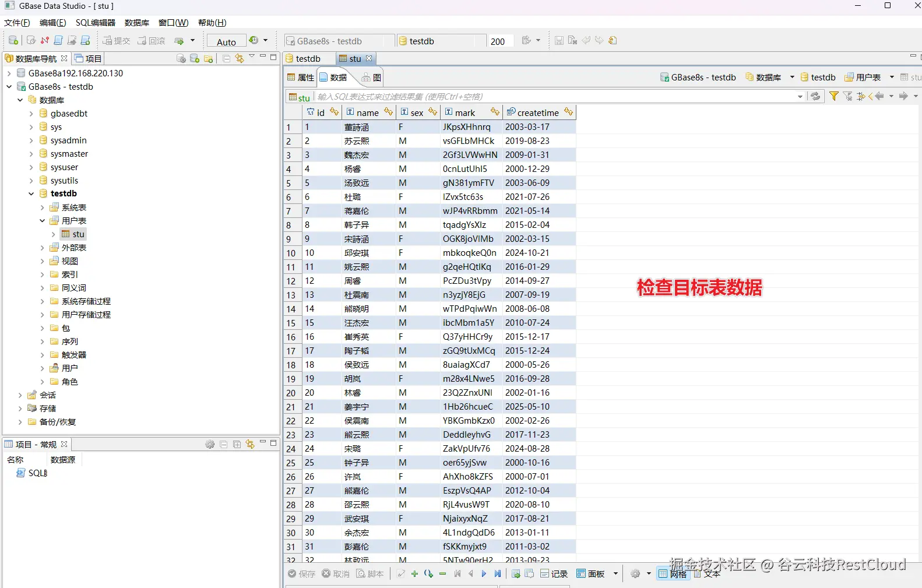Viewport: 922px width, 588px height.
Task: Click the settings gear in data toolbar
Action: (635, 574)
